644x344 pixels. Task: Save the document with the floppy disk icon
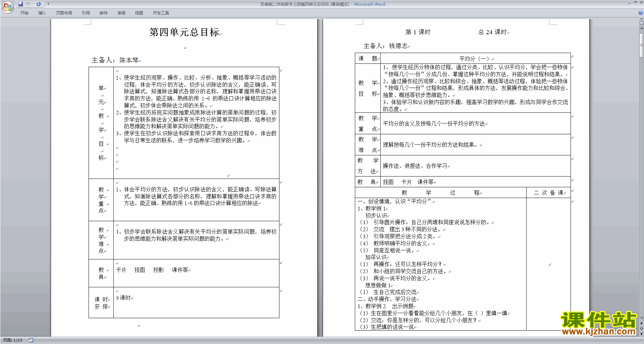coord(20,4)
